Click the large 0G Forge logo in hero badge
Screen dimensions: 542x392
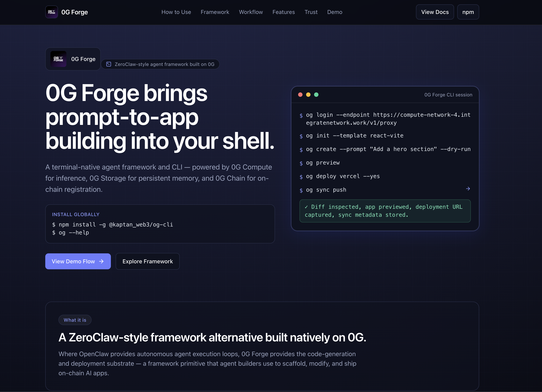58,59
